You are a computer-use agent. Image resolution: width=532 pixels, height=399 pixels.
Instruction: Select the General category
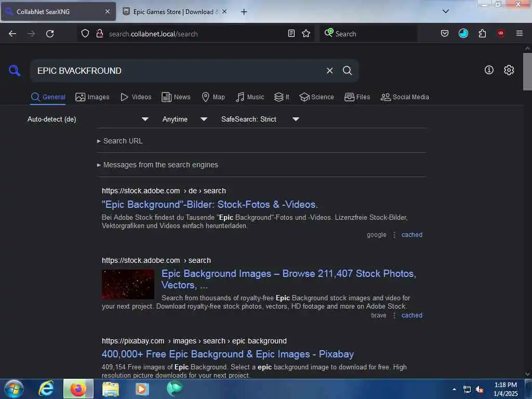tap(48, 97)
